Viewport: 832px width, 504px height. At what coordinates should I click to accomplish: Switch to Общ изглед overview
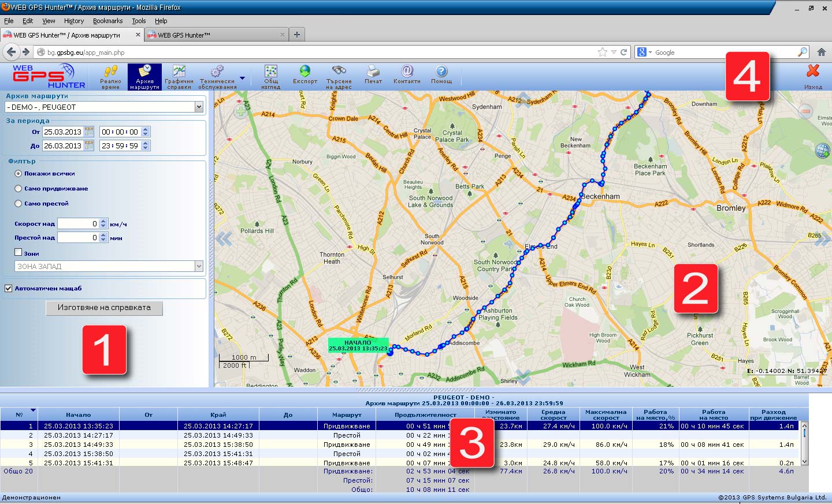point(270,77)
